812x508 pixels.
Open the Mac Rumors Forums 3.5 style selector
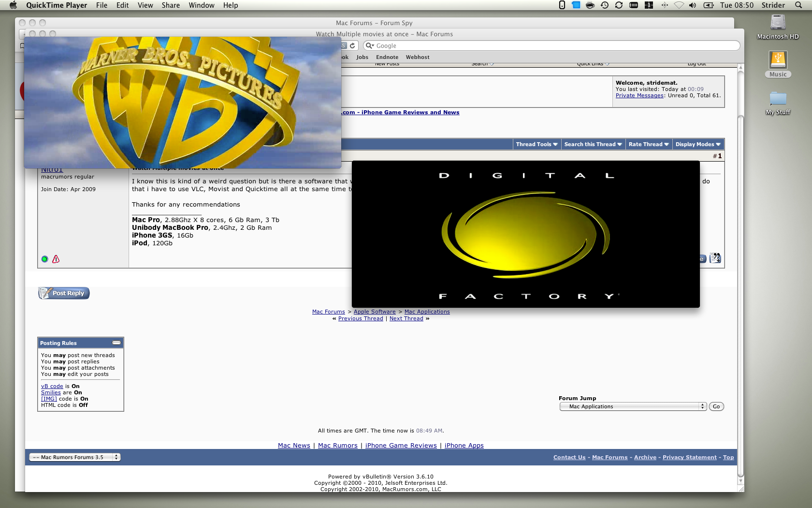(x=75, y=457)
